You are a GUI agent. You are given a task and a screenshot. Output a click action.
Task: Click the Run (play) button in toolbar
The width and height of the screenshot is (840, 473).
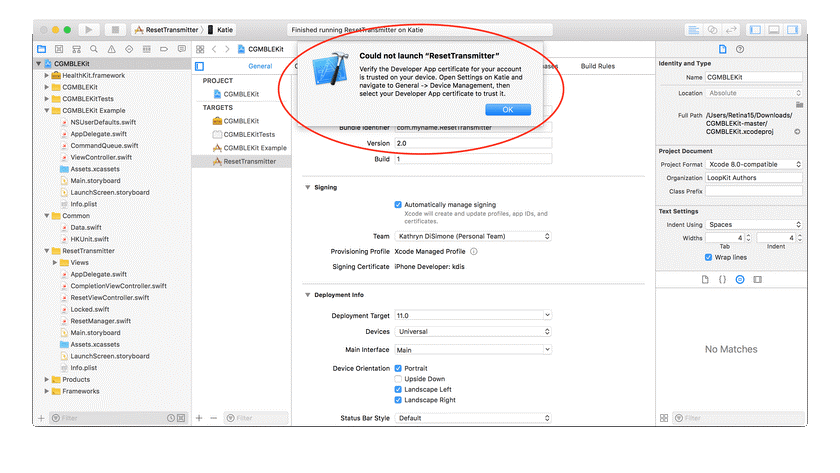[x=89, y=29]
